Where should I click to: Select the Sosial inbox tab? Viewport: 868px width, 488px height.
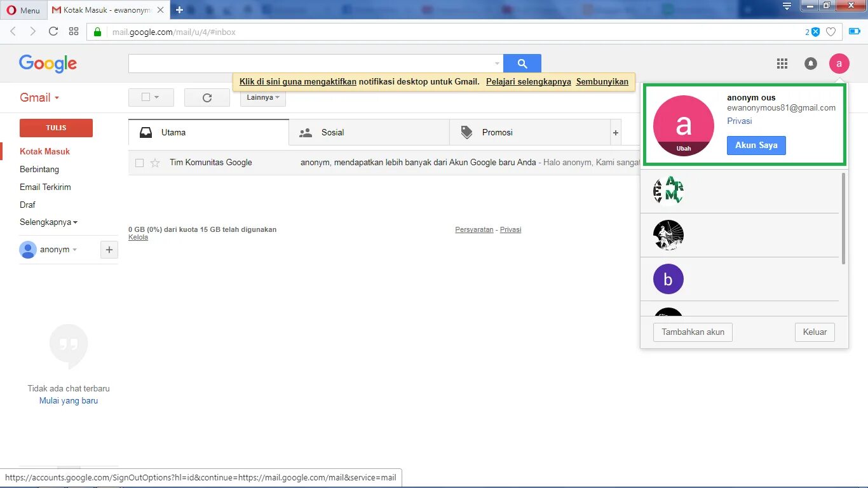[369, 132]
